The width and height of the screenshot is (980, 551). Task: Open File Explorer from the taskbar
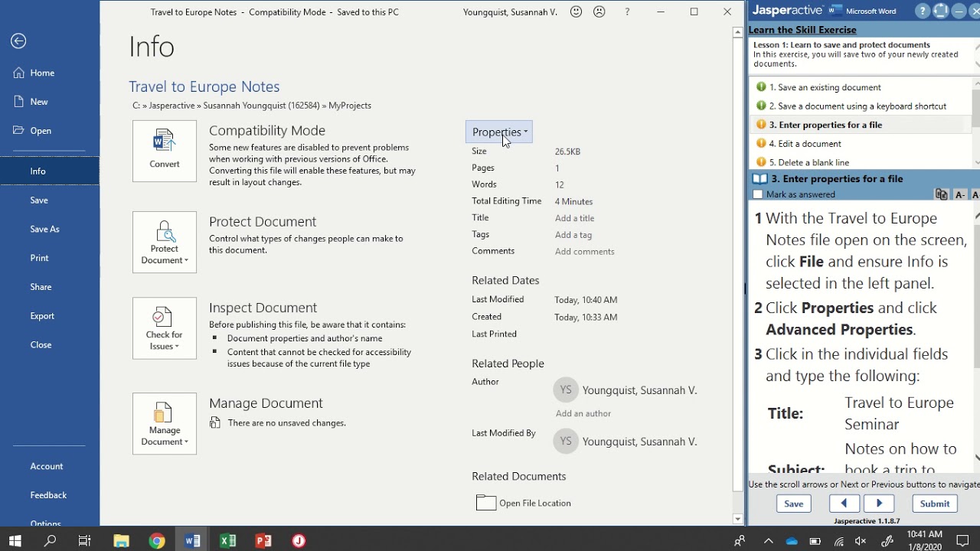121,541
